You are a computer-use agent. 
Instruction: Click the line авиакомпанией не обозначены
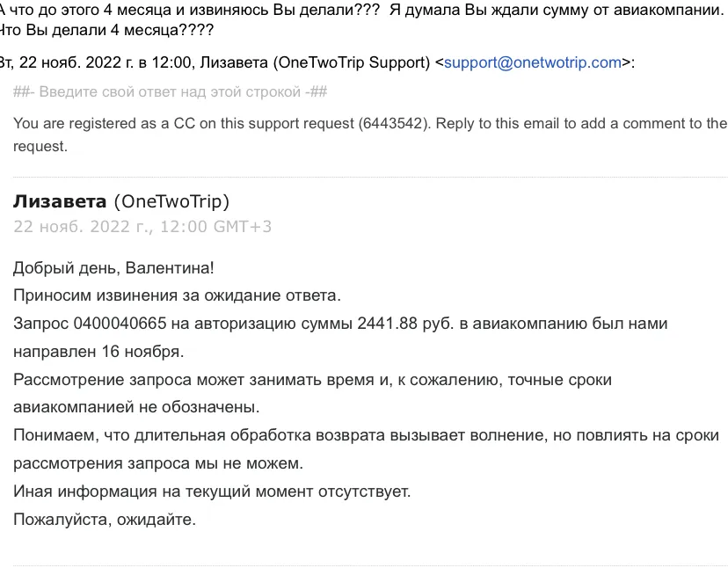136,407
